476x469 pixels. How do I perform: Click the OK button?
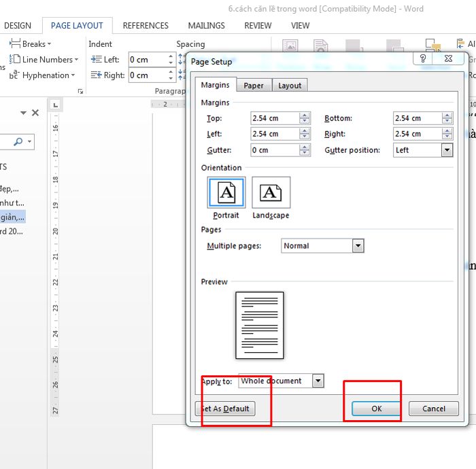[x=377, y=409]
